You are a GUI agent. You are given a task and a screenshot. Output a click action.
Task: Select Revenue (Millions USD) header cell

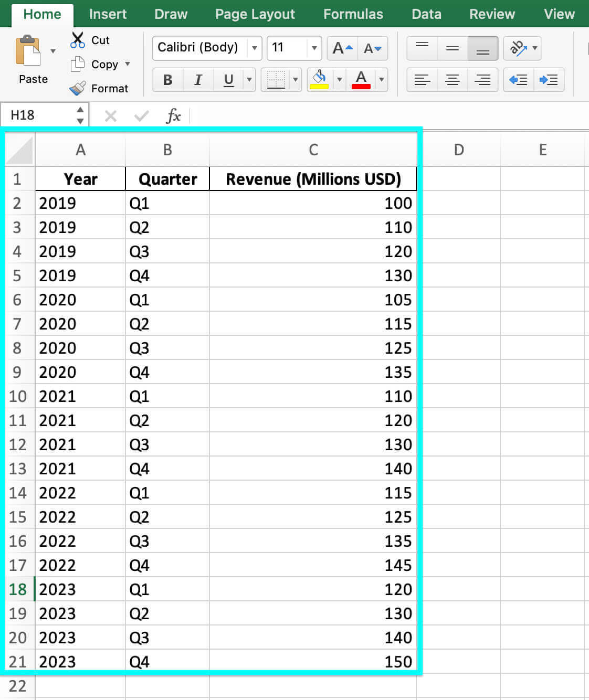click(x=313, y=179)
